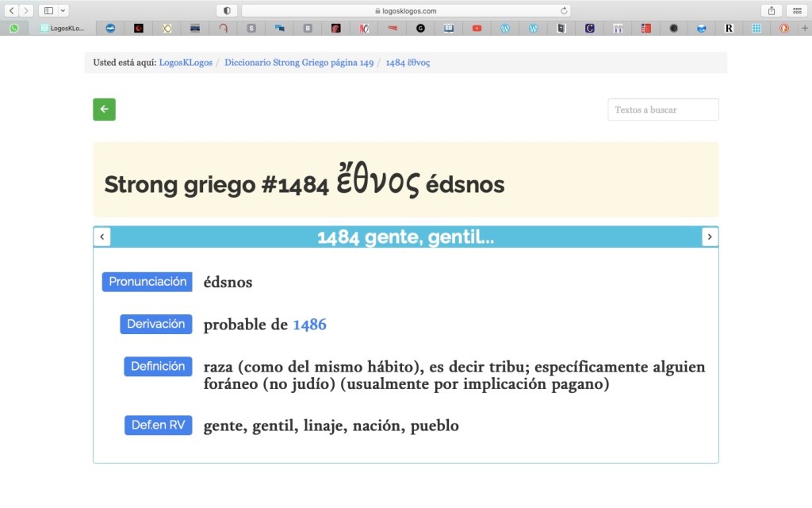812x508 pixels.
Task: Click the Safari address bar
Action: 405,10
